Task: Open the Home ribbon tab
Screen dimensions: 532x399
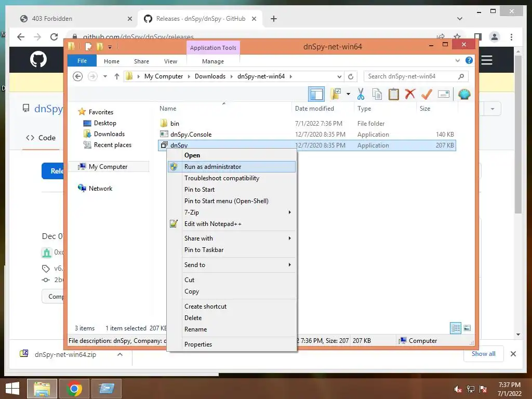Action: pos(112,61)
